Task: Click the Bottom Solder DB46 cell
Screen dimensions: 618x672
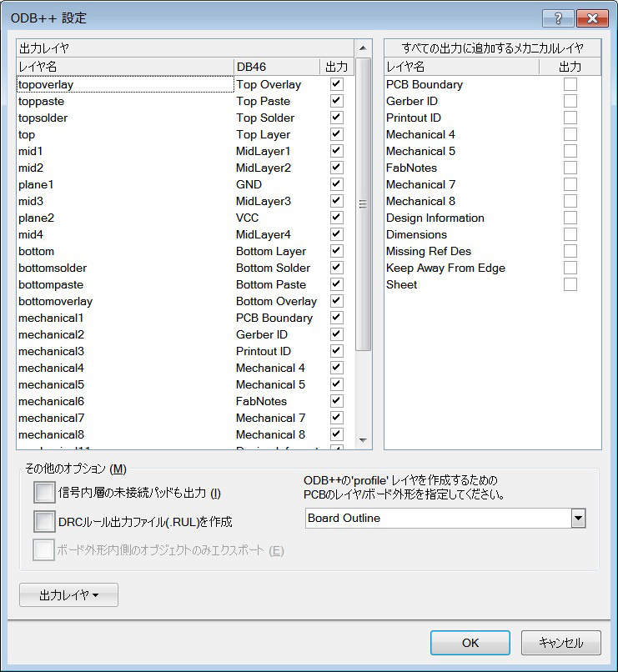Action: pos(273,268)
